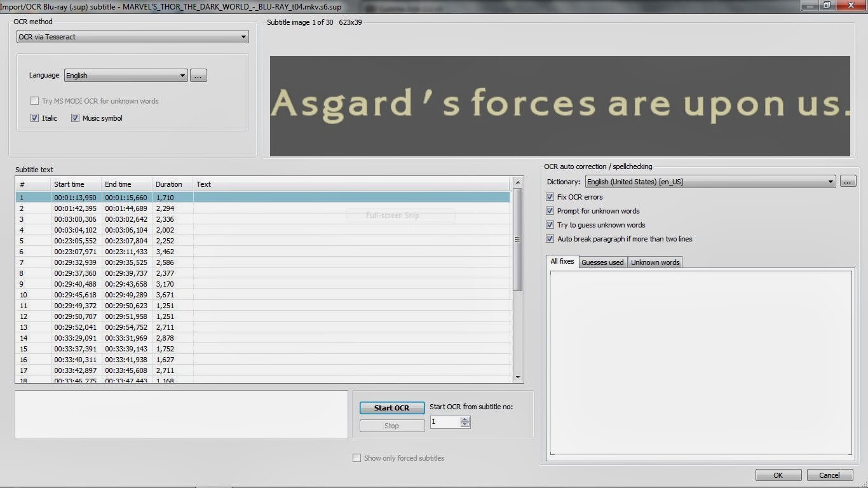
Task: Select the row starting at 00:29:45,618
Action: 262,295
